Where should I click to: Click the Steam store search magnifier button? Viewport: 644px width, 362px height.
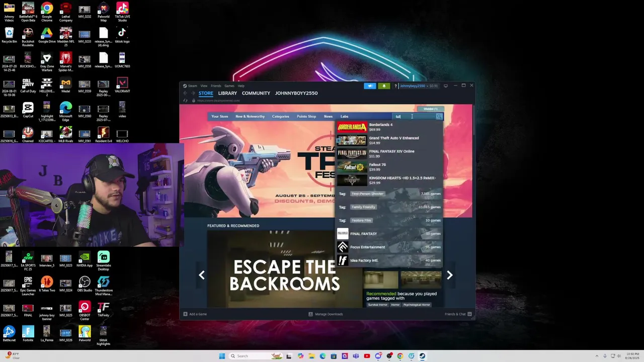coord(439,117)
